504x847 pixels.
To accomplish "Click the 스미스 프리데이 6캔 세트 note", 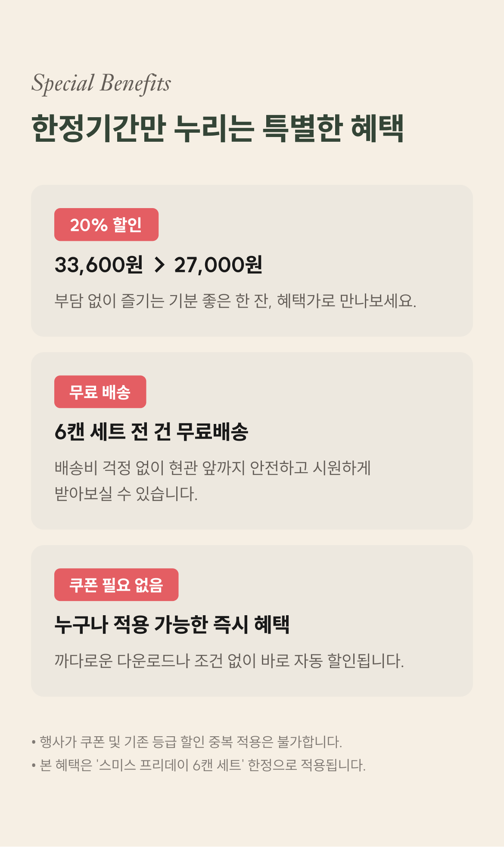I will (x=202, y=765).
